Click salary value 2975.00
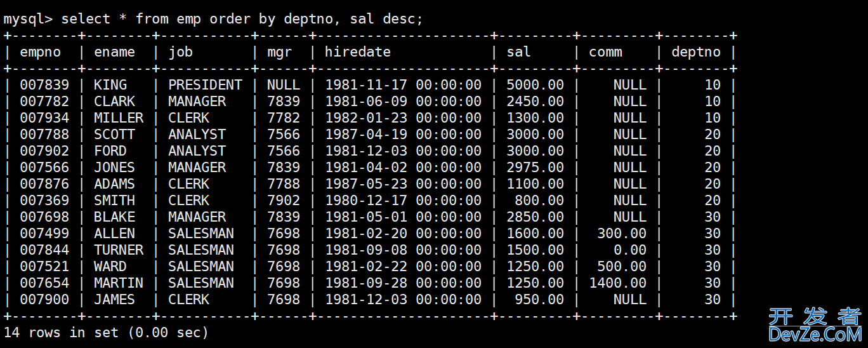This screenshot has width=868, height=348. coord(535,167)
